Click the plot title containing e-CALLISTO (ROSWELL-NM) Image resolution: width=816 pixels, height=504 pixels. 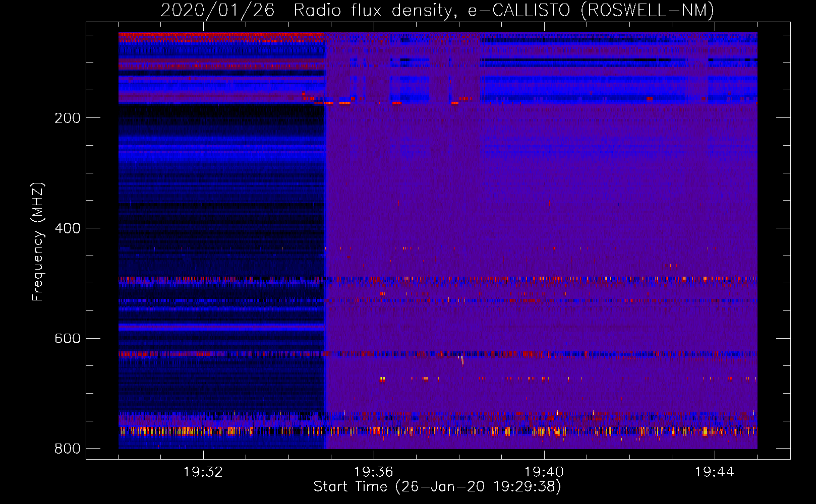(437, 10)
